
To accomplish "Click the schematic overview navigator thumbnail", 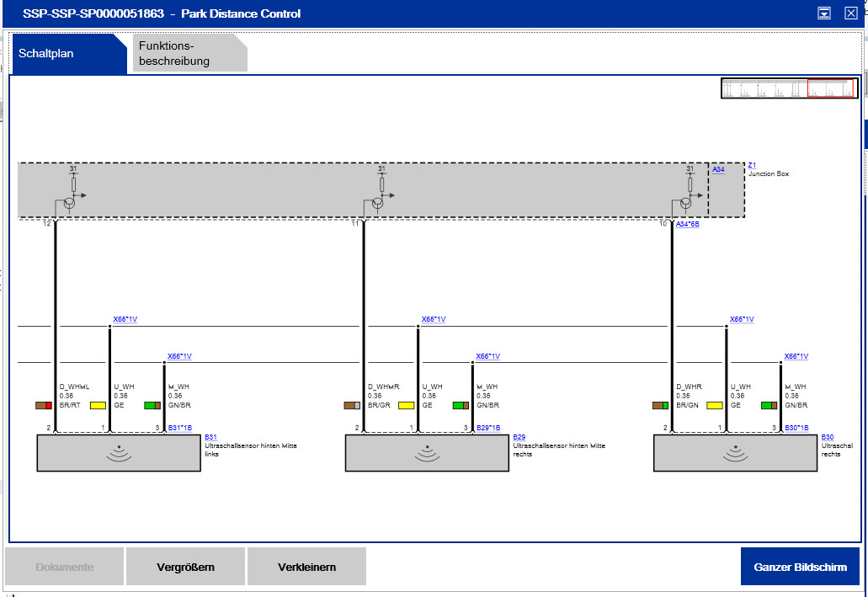I will tap(789, 88).
